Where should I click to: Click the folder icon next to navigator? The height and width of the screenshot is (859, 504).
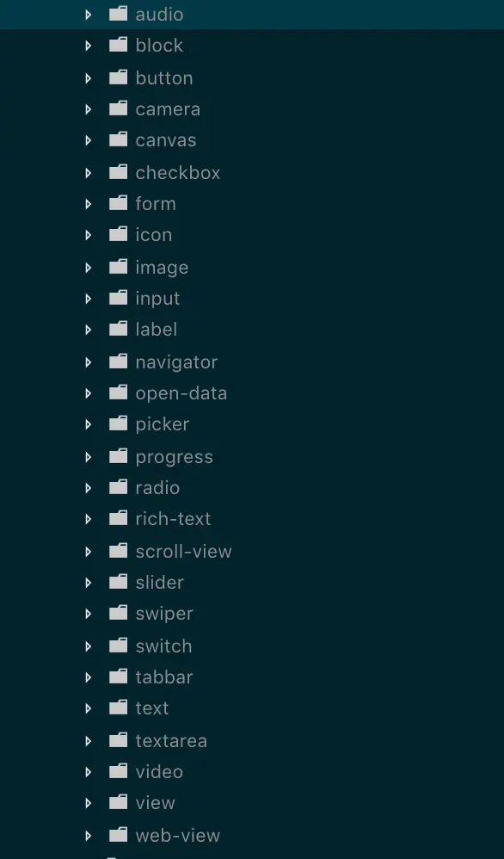point(118,362)
